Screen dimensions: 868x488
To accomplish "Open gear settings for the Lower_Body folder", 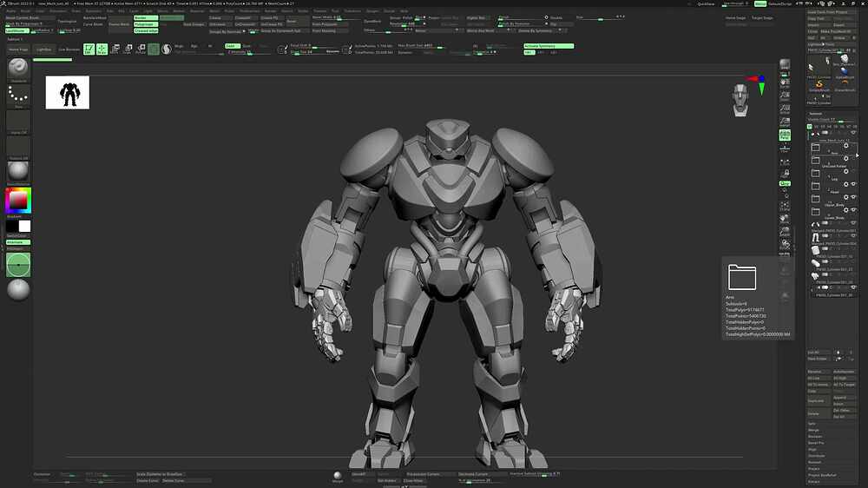I will [845, 210].
